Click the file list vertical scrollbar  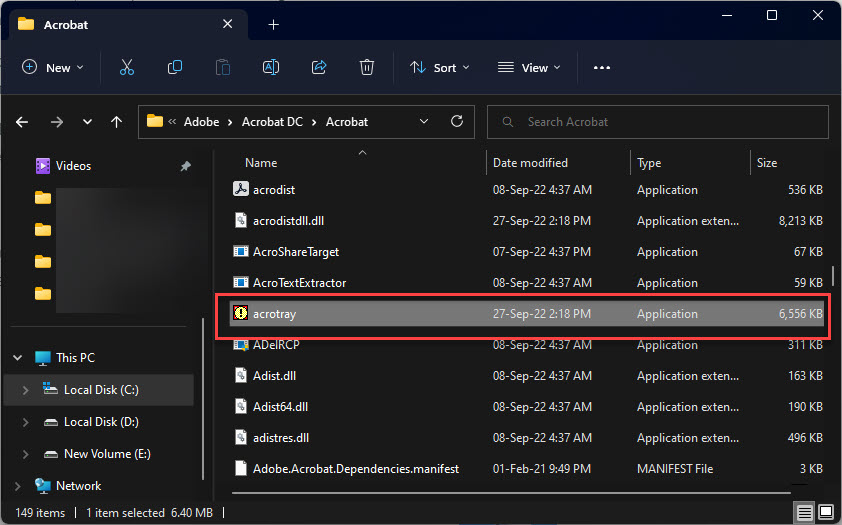click(832, 276)
